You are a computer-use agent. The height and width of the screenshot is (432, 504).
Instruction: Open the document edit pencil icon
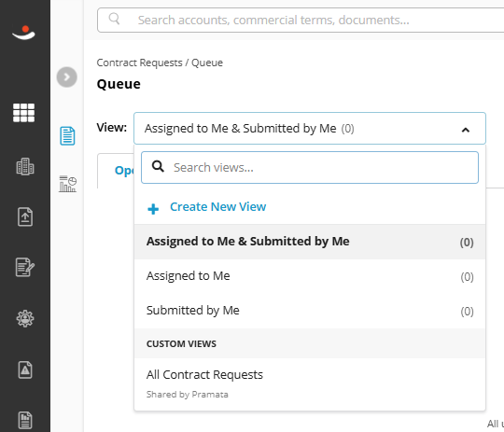pos(25,267)
